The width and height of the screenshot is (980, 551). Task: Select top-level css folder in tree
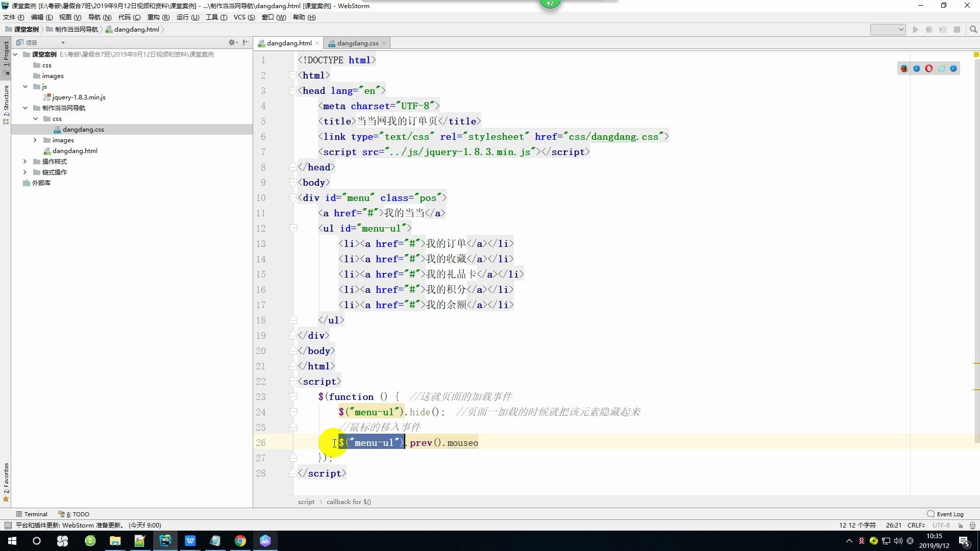click(46, 65)
